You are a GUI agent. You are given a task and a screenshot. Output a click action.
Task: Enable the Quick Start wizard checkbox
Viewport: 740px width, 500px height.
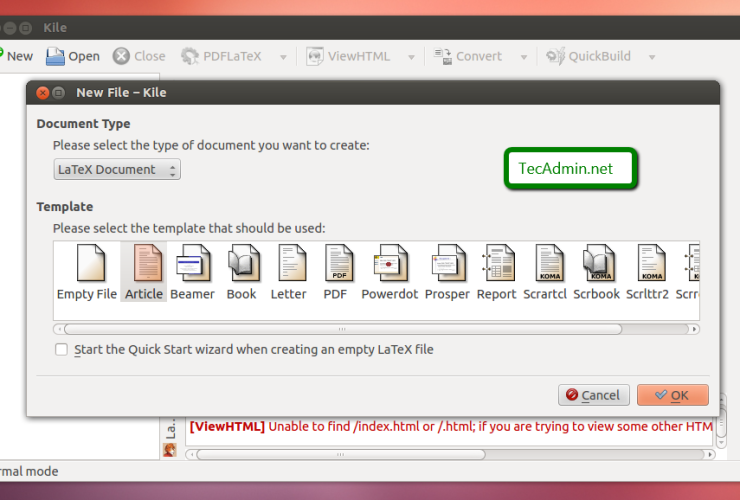point(62,350)
